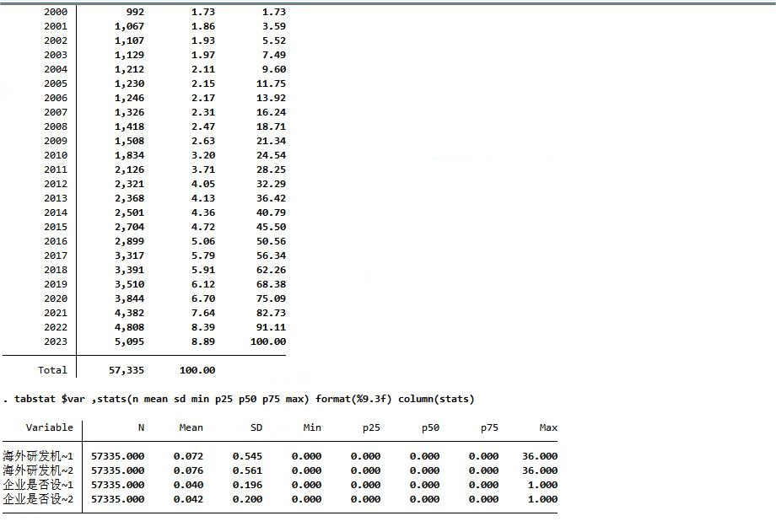
Task: Select variable name 企业是否设~2
Action: point(38,499)
